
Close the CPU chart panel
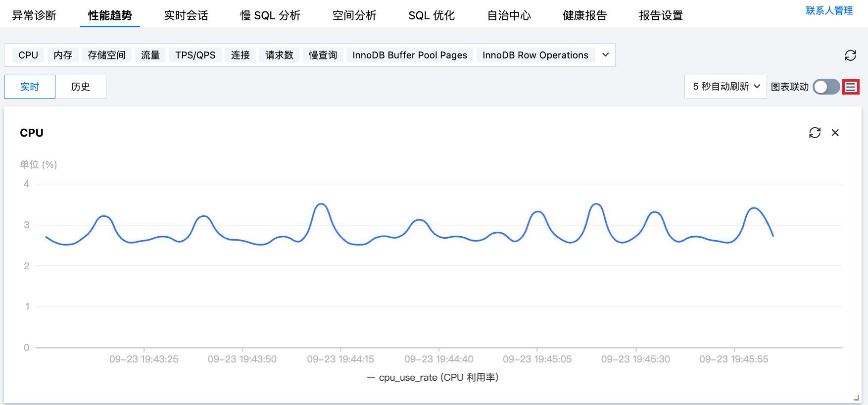click(835, 133)
